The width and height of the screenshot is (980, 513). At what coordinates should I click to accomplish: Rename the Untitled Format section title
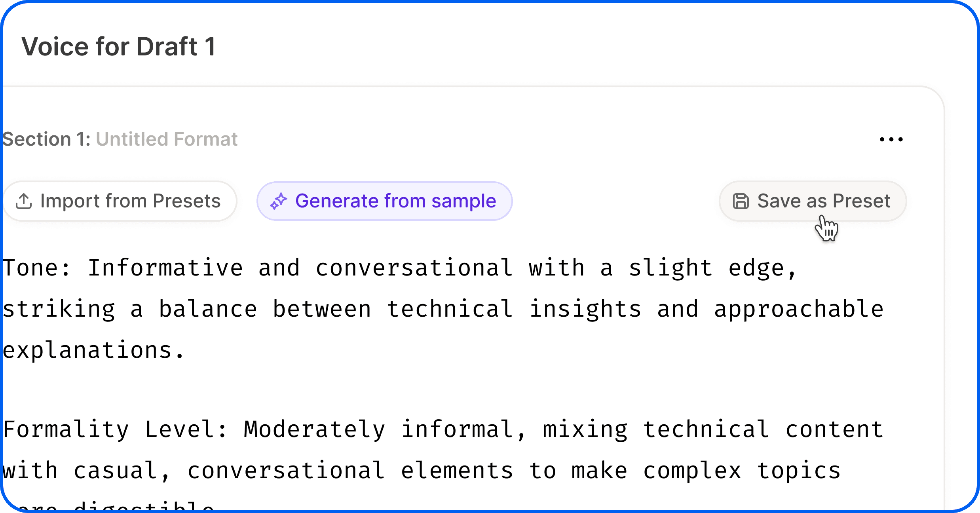(167, 139)
